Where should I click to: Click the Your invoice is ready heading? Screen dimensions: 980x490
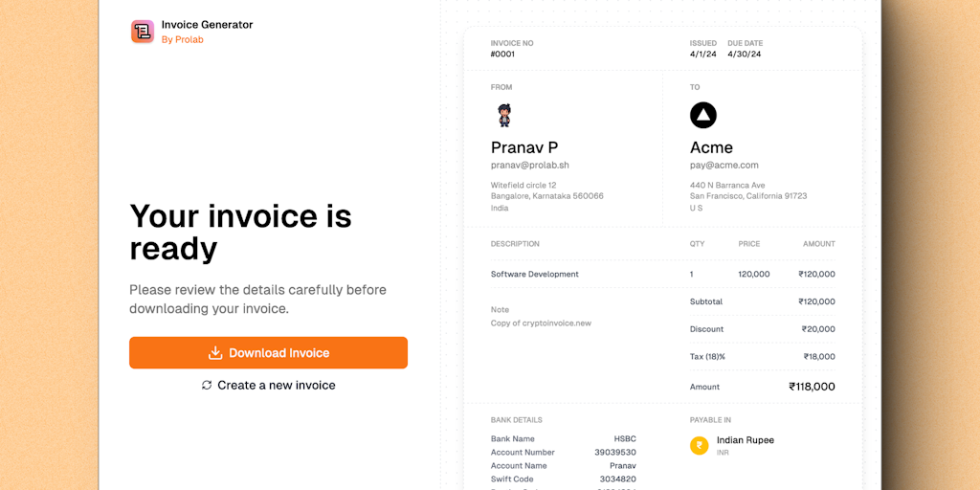240,233
